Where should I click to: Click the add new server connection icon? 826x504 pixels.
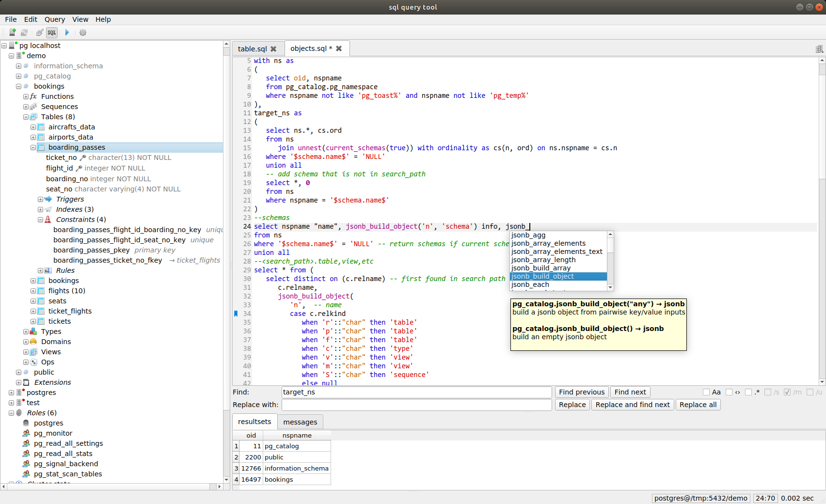pos(13,32)
